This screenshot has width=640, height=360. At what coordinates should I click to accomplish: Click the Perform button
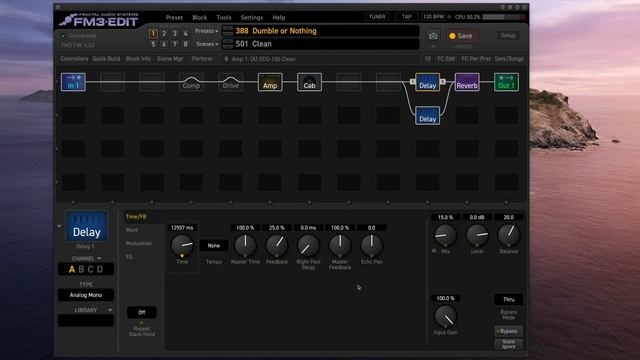pyautogui.click(x=202, y=59)
